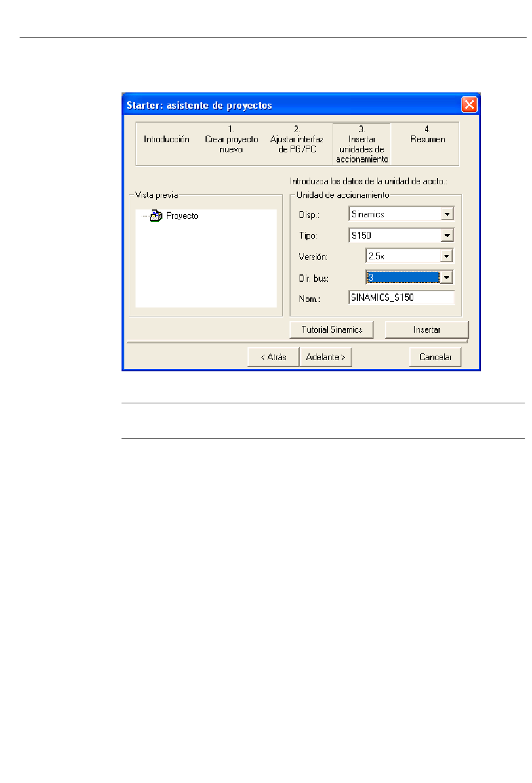Select step 3 Insertar unidades de accionamiento

362,144
